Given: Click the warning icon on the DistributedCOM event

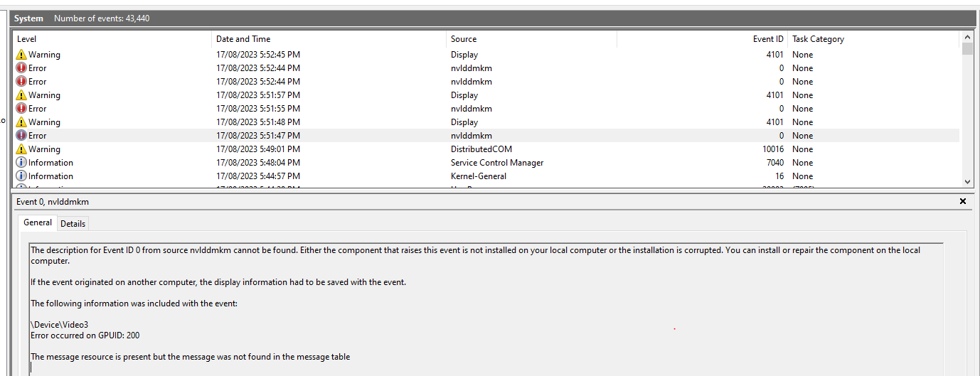Looking at the screenshot, I should (x=21, y=149).
